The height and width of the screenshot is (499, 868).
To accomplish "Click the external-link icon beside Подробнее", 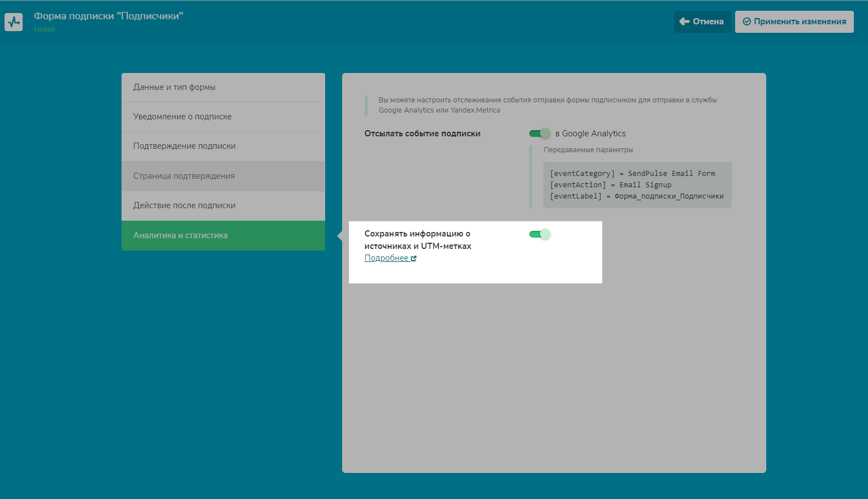I will tap(414, 259).
